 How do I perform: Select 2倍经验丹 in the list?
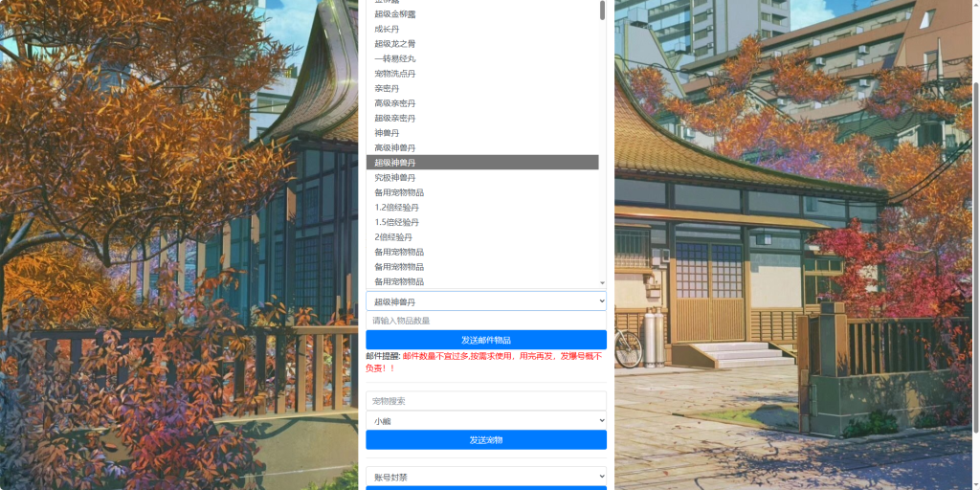point(482,237)
